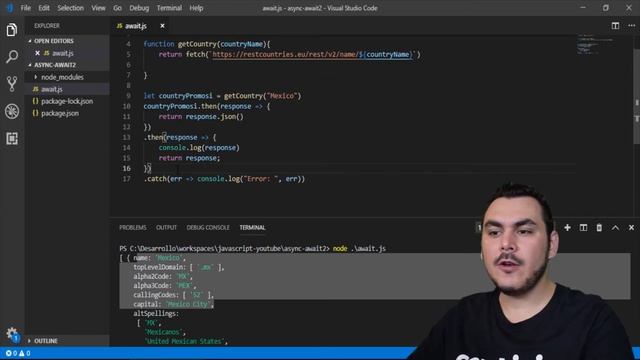Open the Manage gear settings icon

click(12, 334)
